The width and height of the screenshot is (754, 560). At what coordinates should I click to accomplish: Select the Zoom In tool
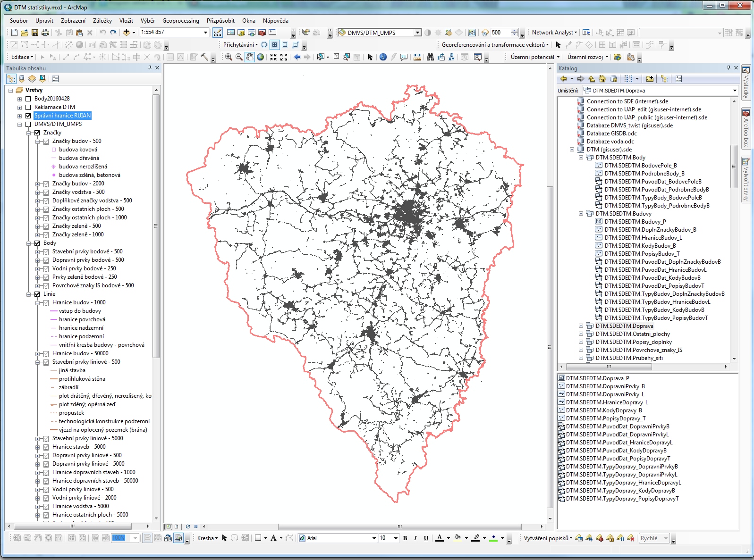(x=229, y=57)
